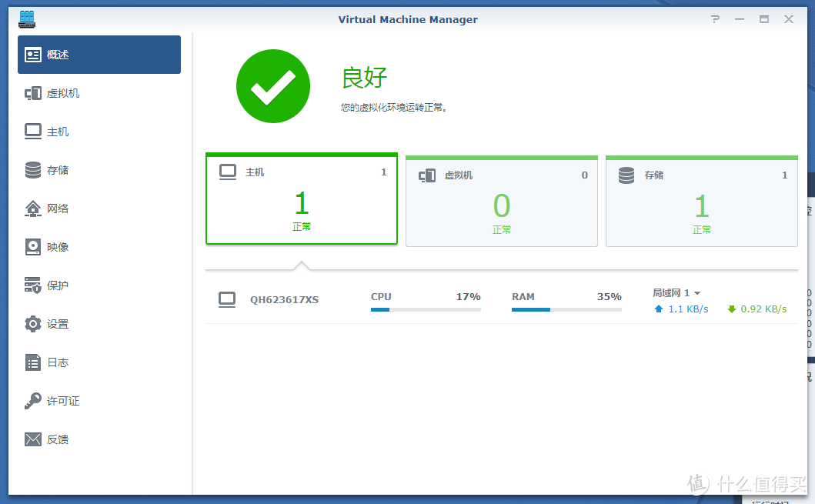Click the 保护 shield icon
Viewport: 815px width, 504px height.
click(33, 285)
